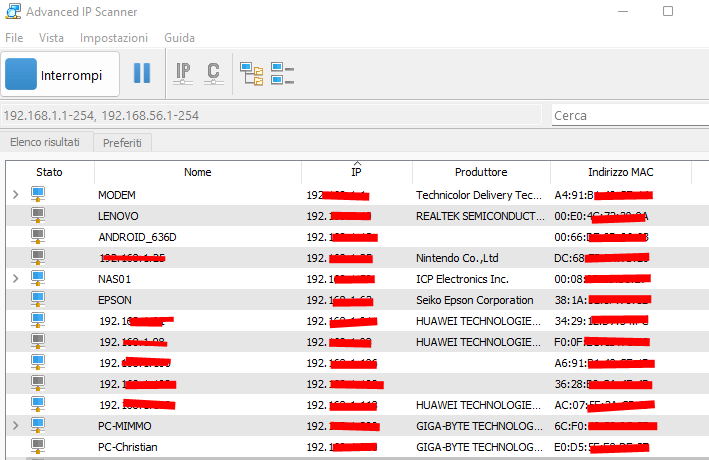The width and height of the screenshot is (709, 460).
Task: Click Technicolor Delivery Tec... manufacturer cell
Action: click(479, 195)
